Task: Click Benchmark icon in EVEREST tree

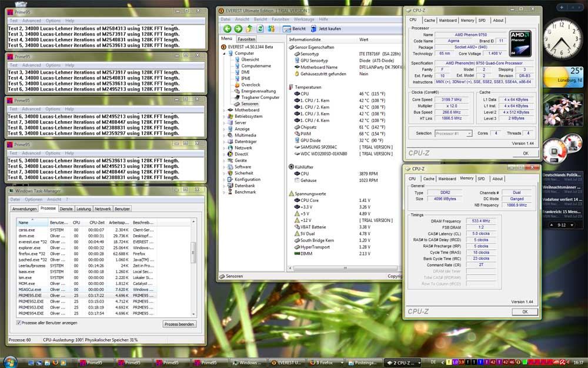Action: [230, 192]
